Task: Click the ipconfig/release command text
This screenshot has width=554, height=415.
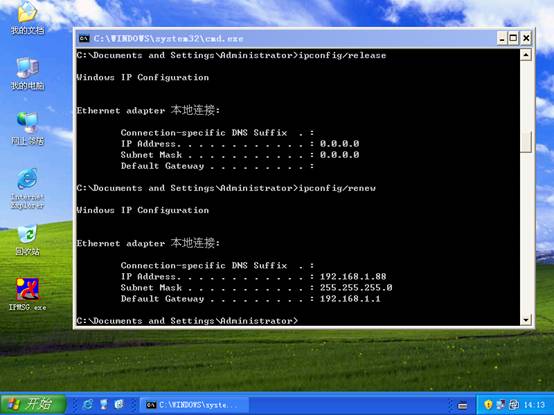Action: tap(342, 55)
